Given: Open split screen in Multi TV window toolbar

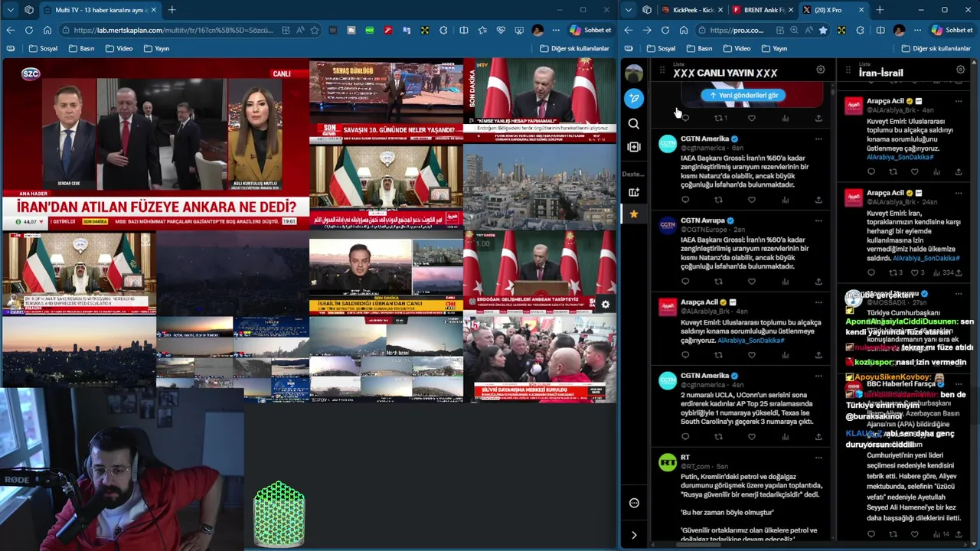Looking at the screenshot, I should [463, 30].
